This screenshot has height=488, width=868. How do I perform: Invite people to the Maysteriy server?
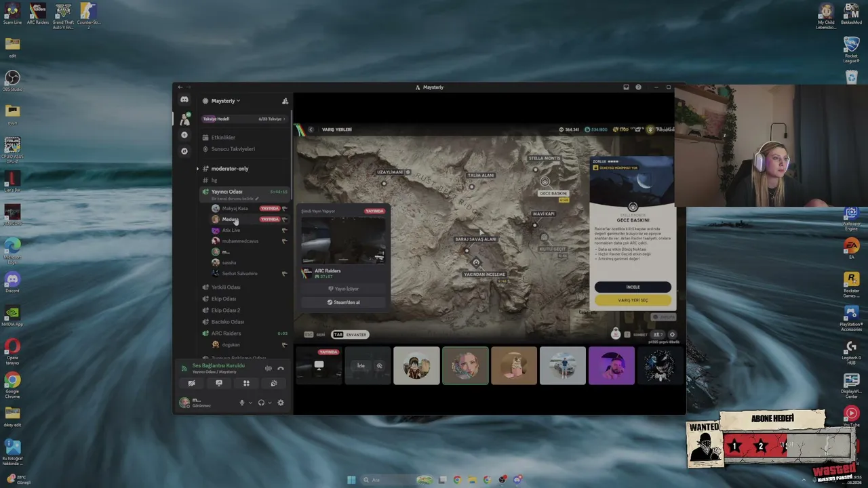point(285,101)
